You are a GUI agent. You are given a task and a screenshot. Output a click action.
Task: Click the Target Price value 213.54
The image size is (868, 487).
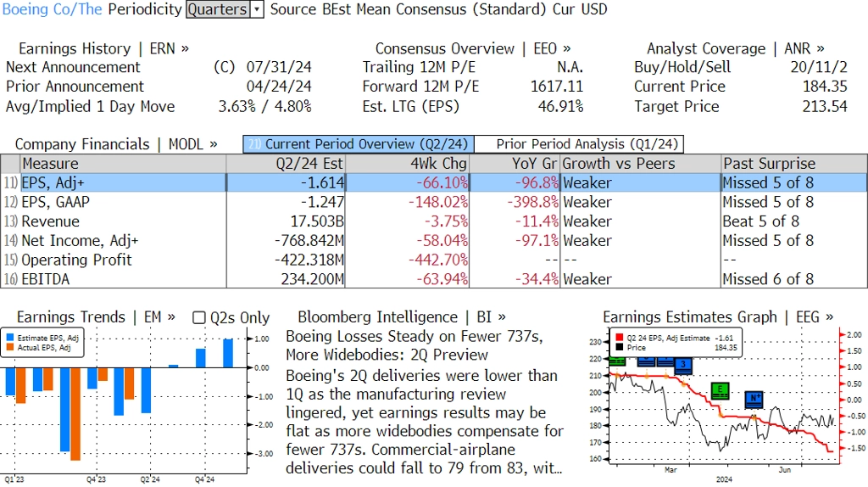coord(825,107)
